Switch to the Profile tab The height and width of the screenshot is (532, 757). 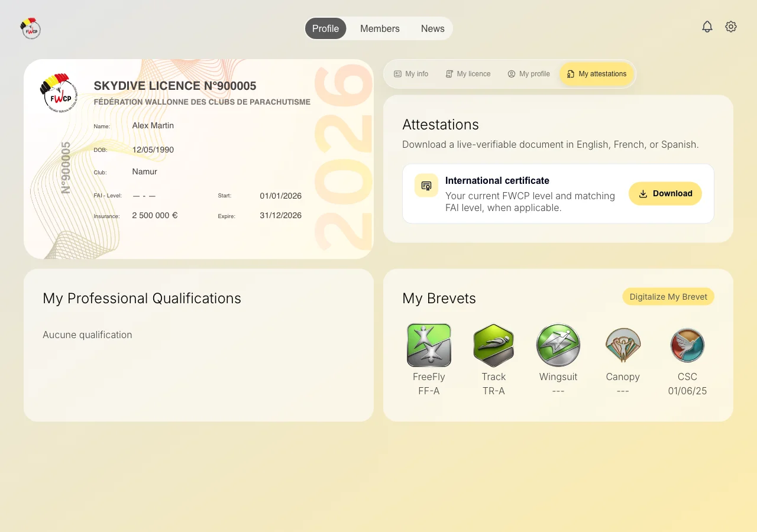326,28
